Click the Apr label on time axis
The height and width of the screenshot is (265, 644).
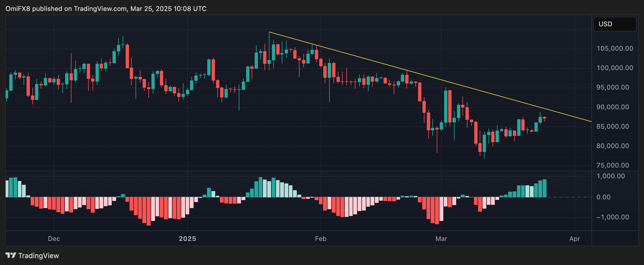tap(574, 239)
